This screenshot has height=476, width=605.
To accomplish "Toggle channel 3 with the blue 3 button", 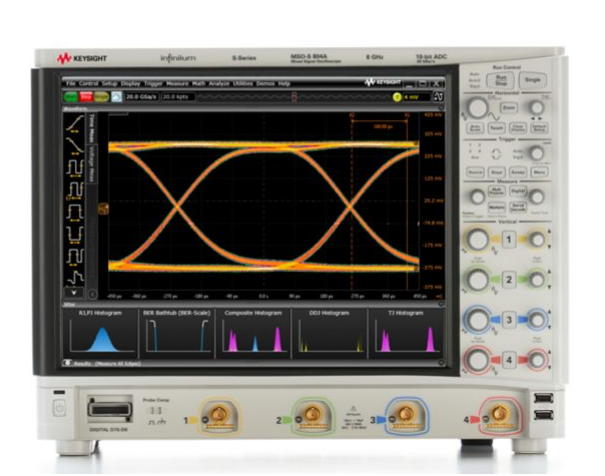I will pos(508,321).
